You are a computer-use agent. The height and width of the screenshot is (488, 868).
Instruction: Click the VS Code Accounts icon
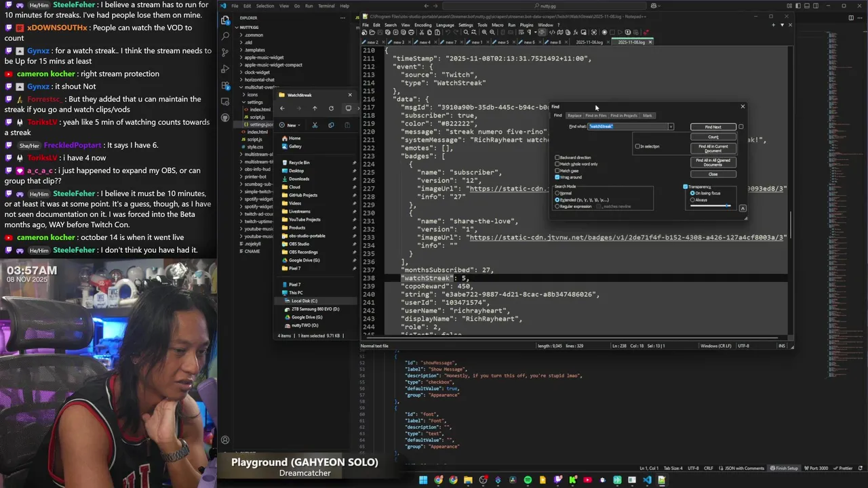[225, 440]
